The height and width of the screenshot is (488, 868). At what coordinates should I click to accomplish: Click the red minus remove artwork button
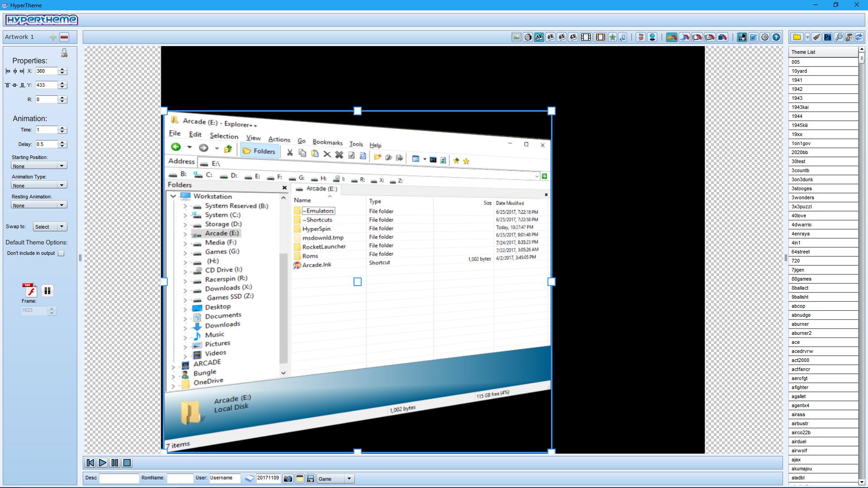64,37
